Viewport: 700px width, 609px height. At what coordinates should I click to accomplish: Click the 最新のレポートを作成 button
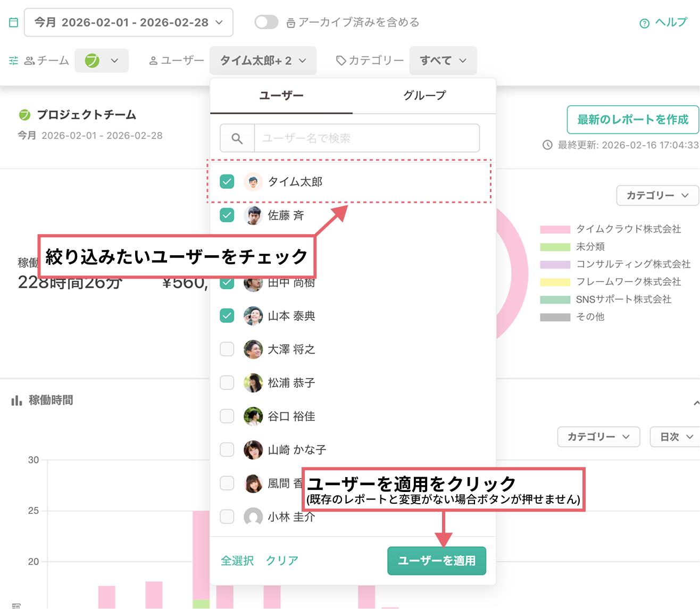tap(632, 120)
